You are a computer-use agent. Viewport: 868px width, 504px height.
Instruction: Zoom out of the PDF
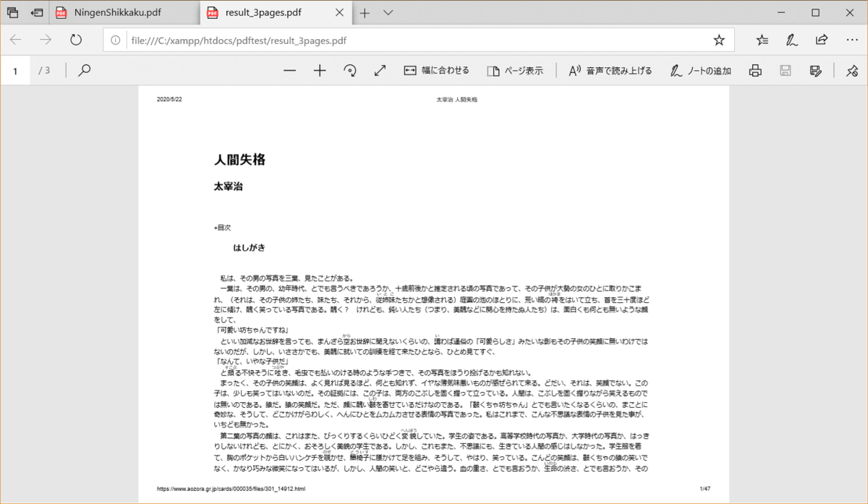click(290, 71)
